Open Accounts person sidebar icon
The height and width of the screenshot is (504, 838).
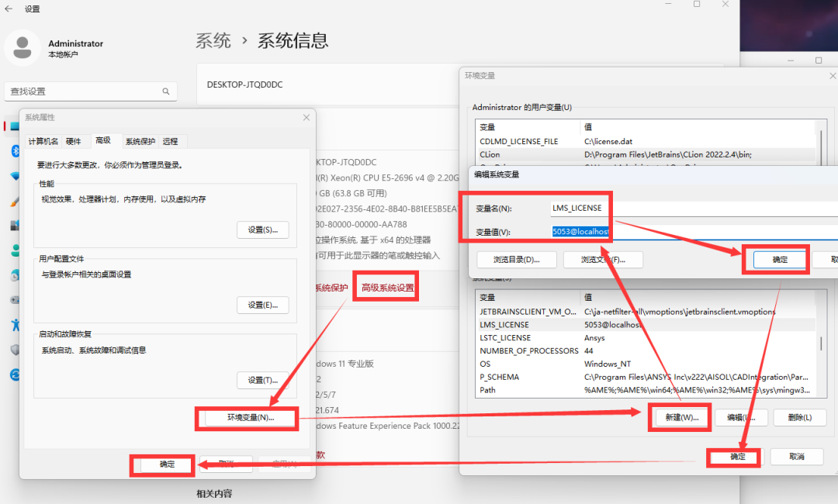[15, 250]
